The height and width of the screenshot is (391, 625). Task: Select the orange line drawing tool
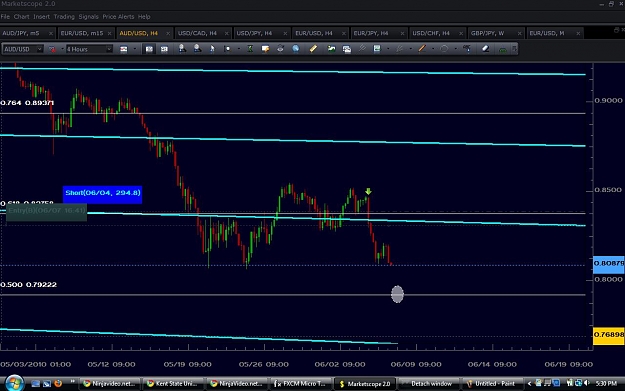point(422,49)
